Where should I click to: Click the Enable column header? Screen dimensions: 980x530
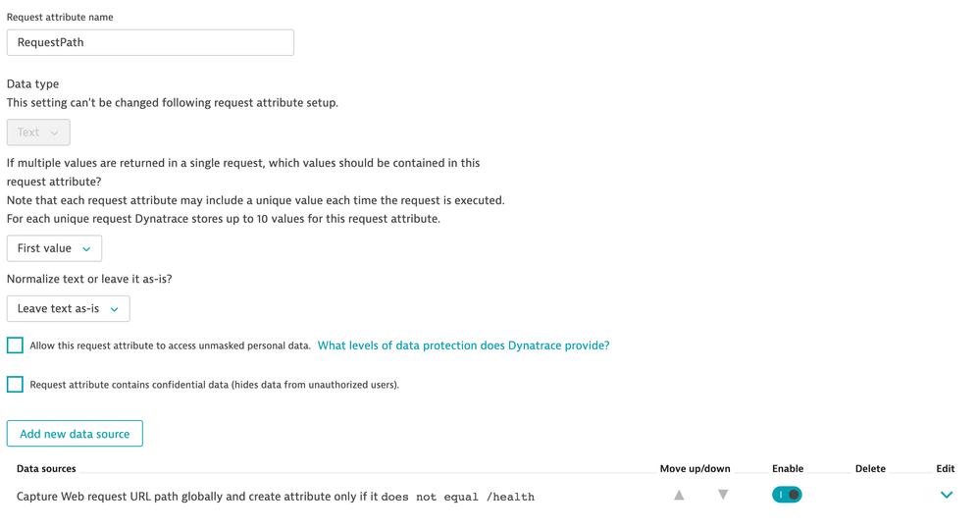(x=788, y=469)
